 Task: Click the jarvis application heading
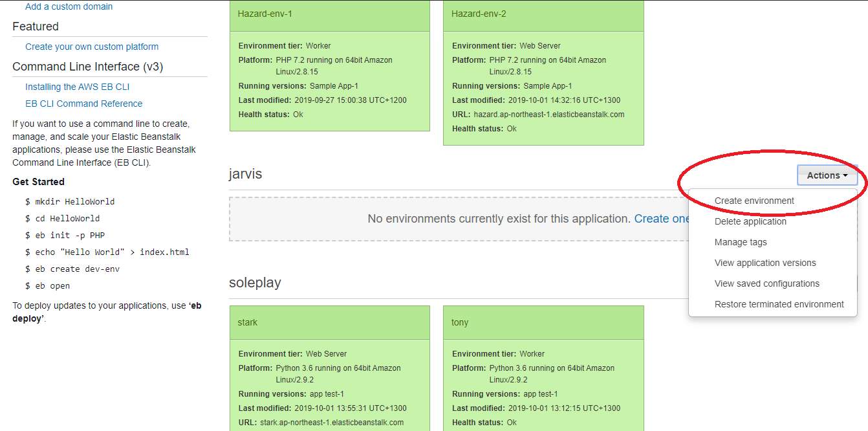pyautogui.click(x=246, y=174)
